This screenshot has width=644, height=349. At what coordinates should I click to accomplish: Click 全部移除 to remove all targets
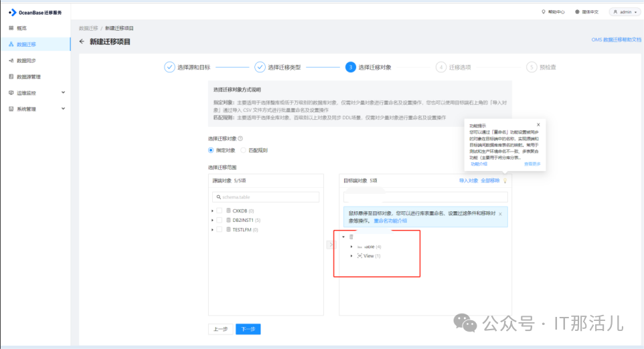(x=490, y=181)
